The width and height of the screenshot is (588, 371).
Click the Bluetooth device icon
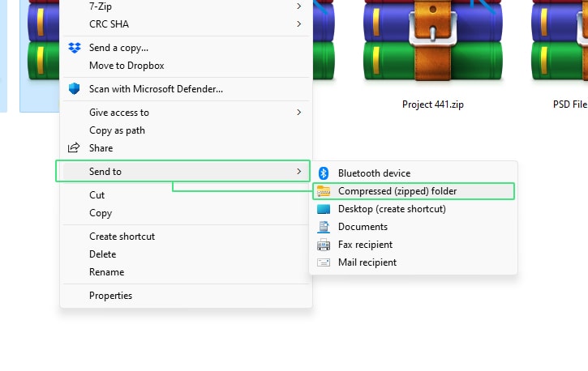point(324,173)
